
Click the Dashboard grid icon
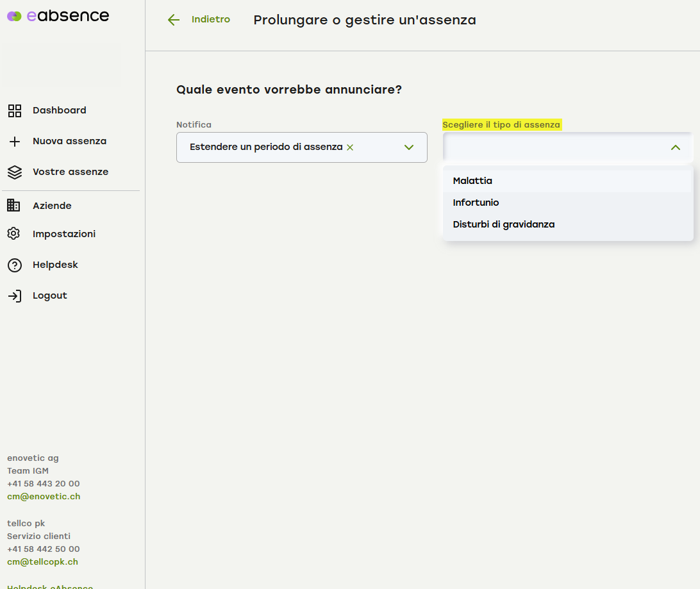[14, 111]
